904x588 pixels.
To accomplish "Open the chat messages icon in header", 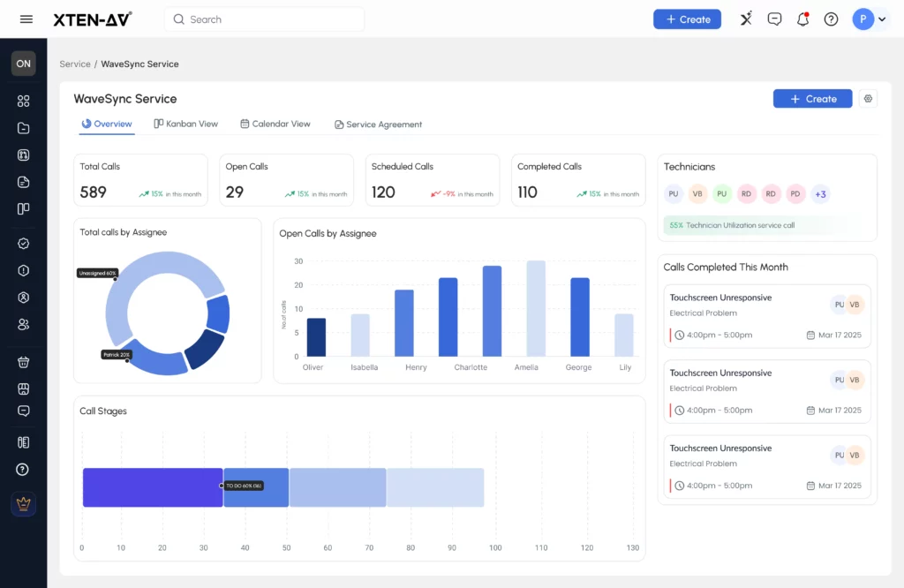I will [x=774, y=19].
